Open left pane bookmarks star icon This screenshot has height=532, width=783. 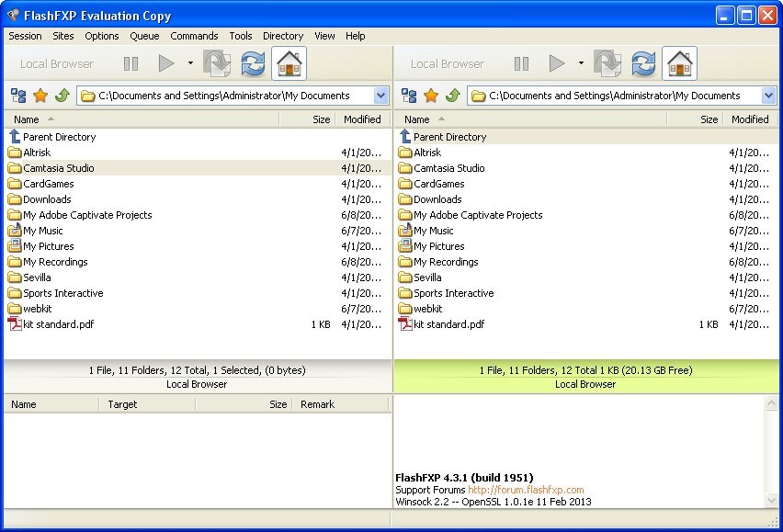[x=40, y=96]
